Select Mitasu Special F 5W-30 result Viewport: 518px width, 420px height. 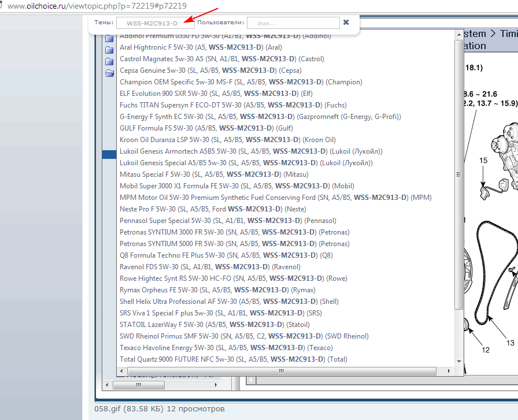[x=214, y=174]
